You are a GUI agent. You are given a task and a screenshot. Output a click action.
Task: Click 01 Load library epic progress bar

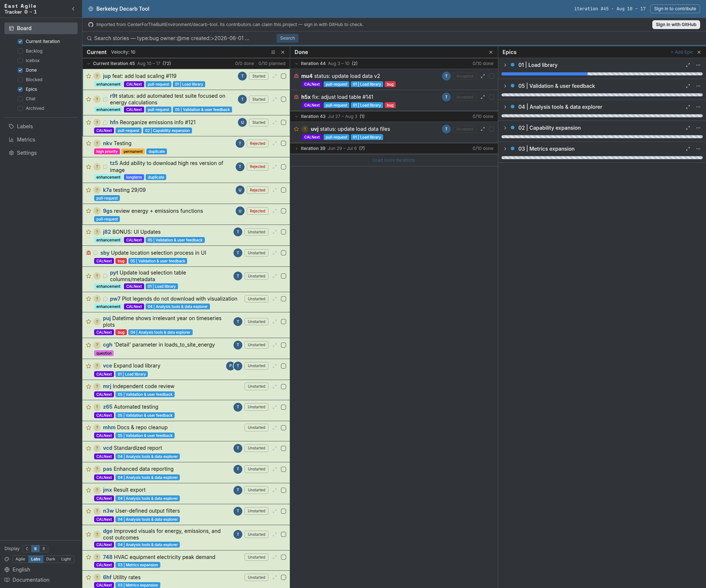tap(602, 74)
